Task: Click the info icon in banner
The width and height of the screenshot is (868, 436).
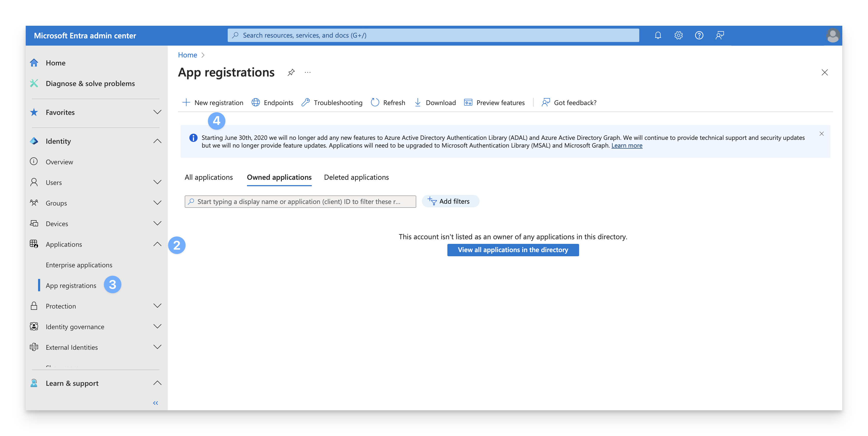Action: coord(193,138)
